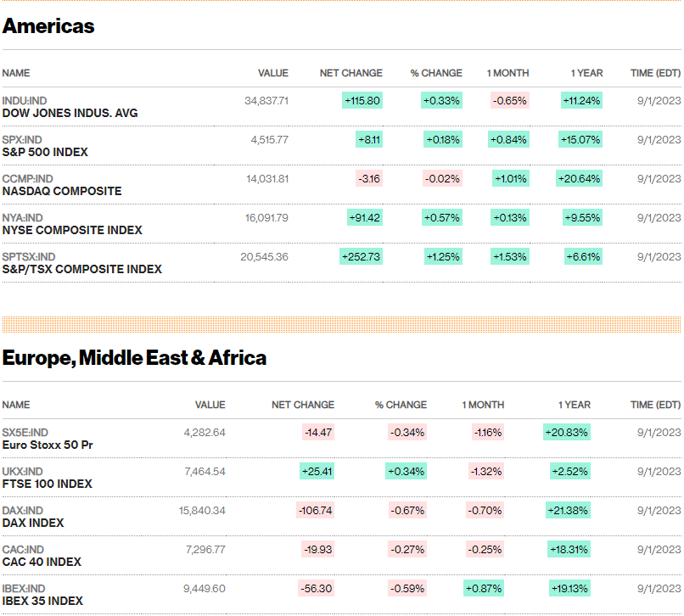Click the -56.30 net change cell
Viewport: 684px width, 616px height.
(x=317, y=589)
